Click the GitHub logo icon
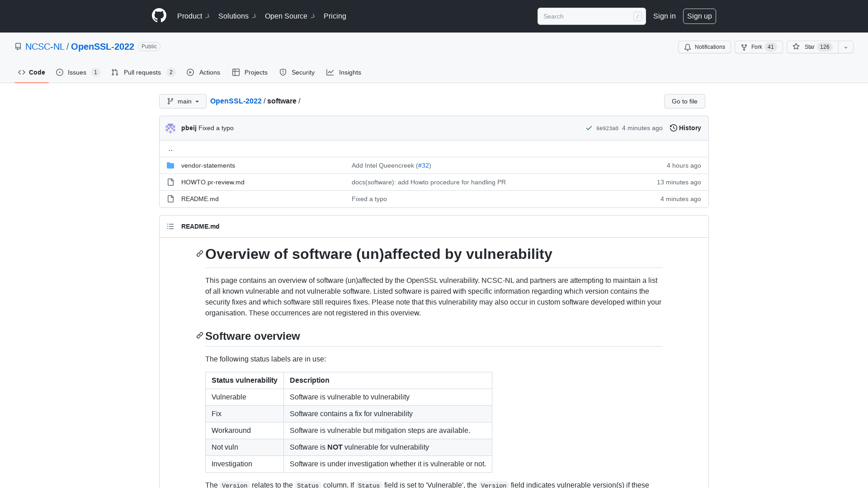The width and height of the screenshot is (868, 488). click(159, 15)
